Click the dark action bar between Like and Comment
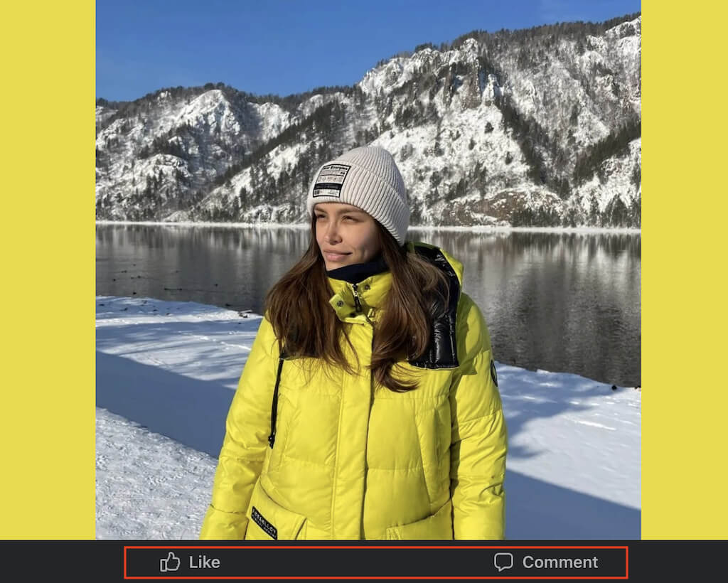This screenshot has height=583, width=728. [x=357, y=562]
